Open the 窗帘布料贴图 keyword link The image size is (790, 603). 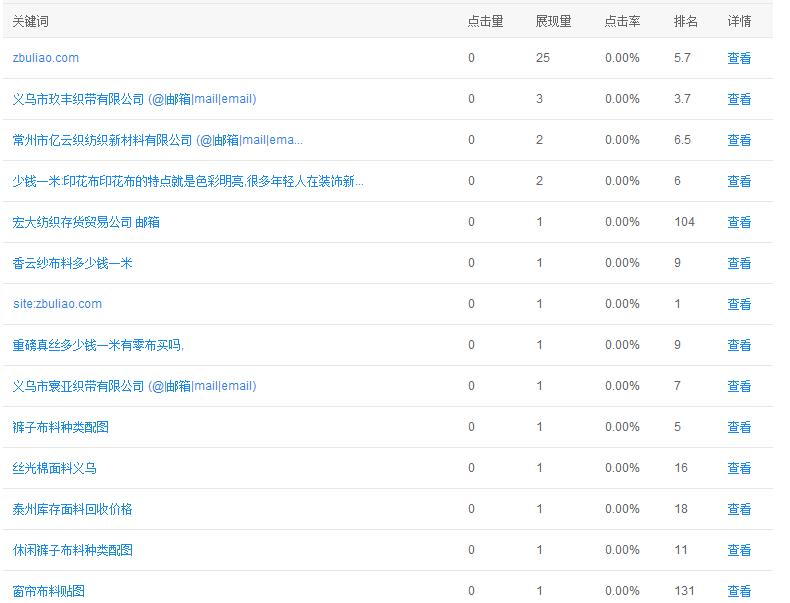pos(49,591)
